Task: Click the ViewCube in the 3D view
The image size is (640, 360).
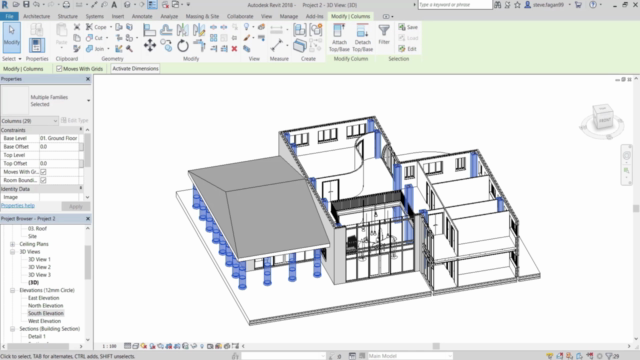Action: [x=602, y=118]
